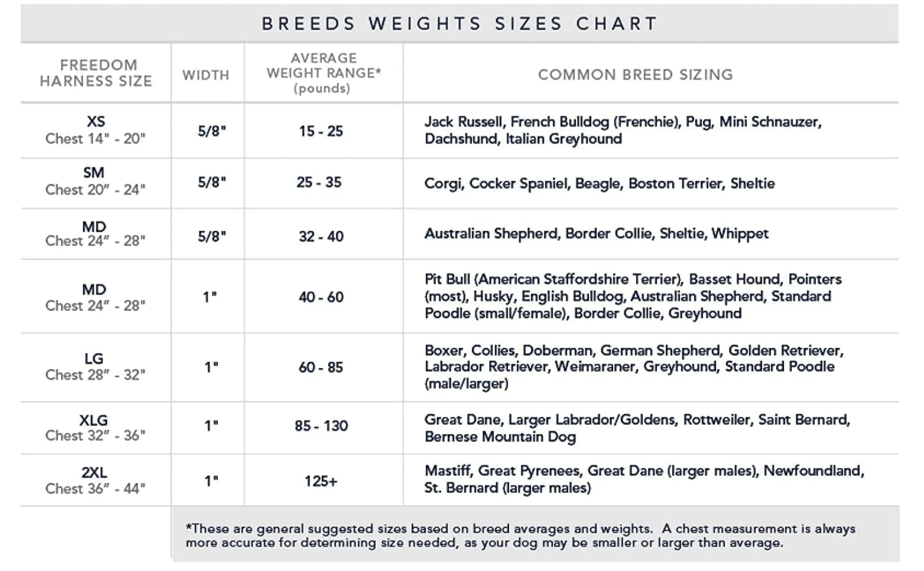The height and width of the screenshot is (571, 924).
Task: Select the Common Breed Sizing header
Action: click(636, 75)
